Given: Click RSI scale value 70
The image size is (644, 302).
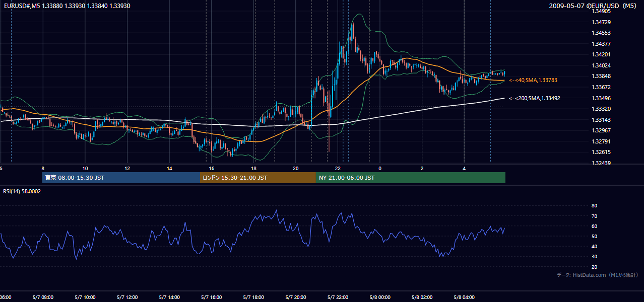Looking at the screenshot, I should click(594, 216).
